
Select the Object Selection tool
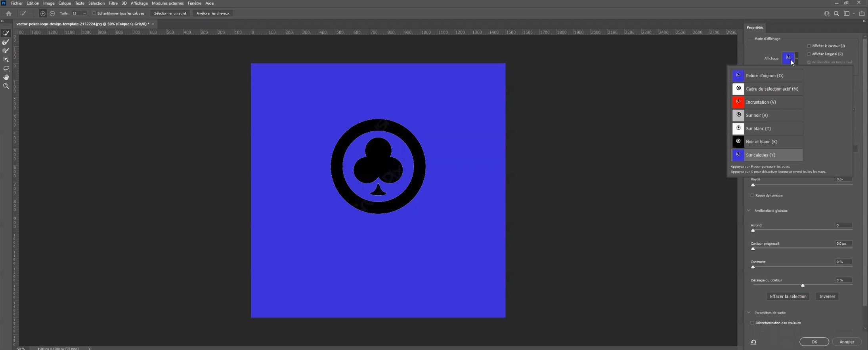(6, 59)
